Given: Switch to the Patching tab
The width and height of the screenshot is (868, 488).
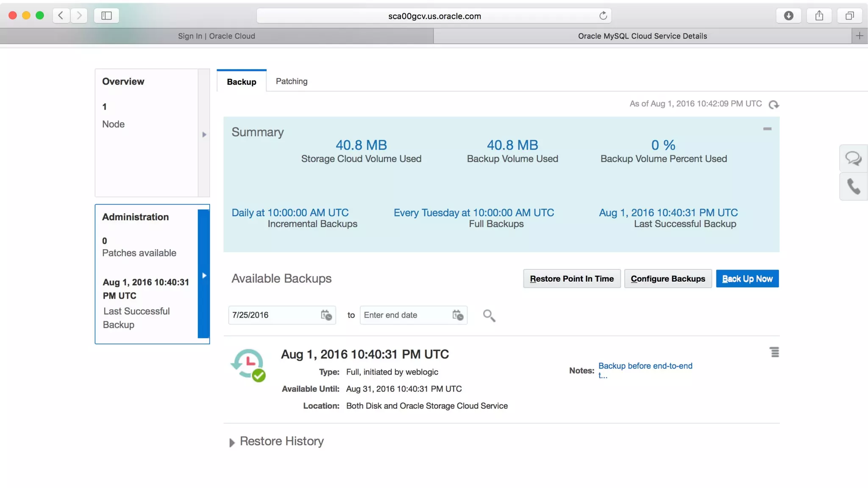Looking at the screenshot, I should (292, 81).
